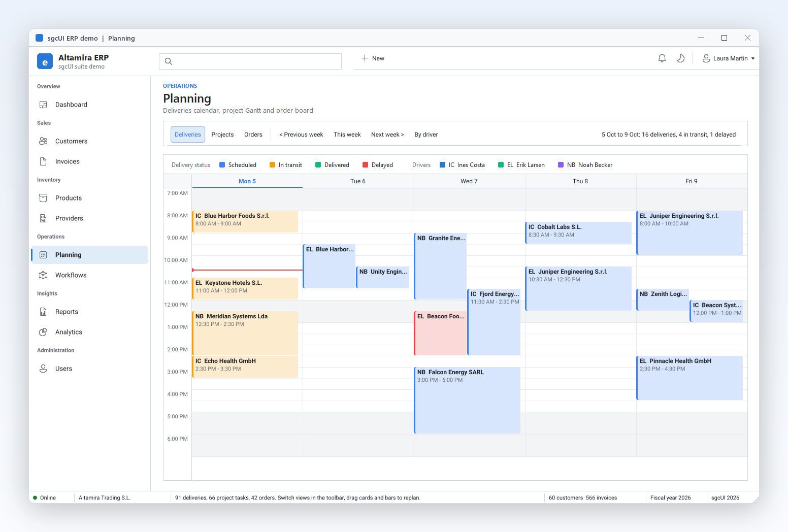Click the Analytics pie chart icon
The height and width of the screenshot is (532, 788).
(x=43, y=332)
